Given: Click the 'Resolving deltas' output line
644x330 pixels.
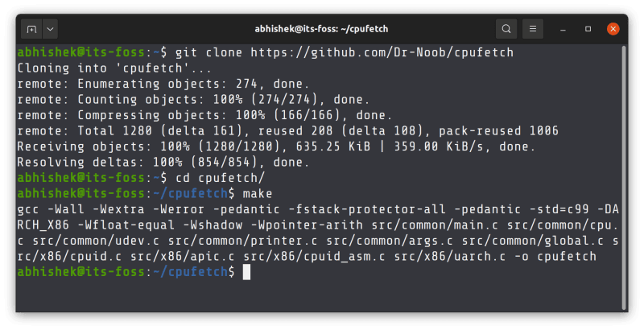Looking at the screenshot, I should coord(163,162).
